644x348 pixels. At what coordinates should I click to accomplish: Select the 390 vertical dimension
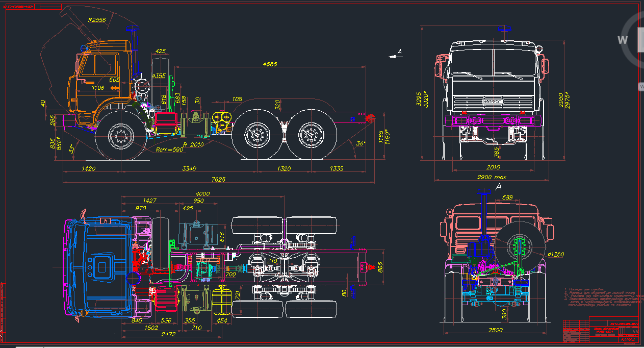pos(505,315)
